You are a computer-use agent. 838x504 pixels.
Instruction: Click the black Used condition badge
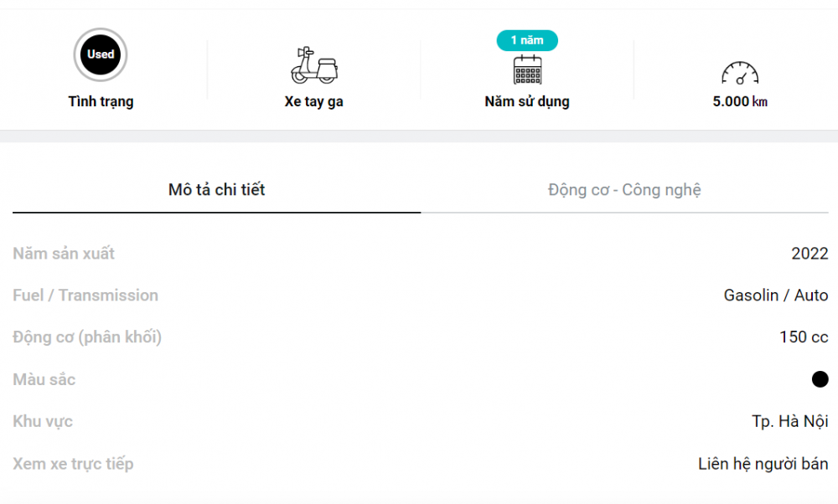click(101, 54)
